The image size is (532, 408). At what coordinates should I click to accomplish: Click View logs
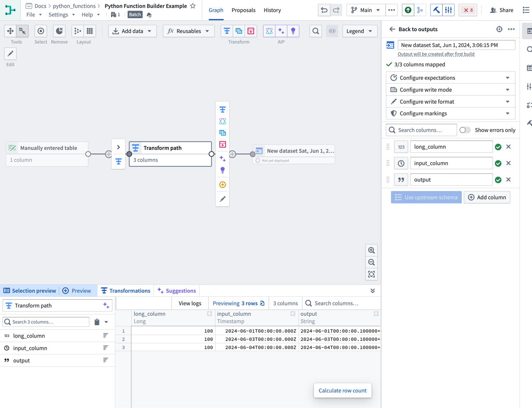[x=190, y=303]
